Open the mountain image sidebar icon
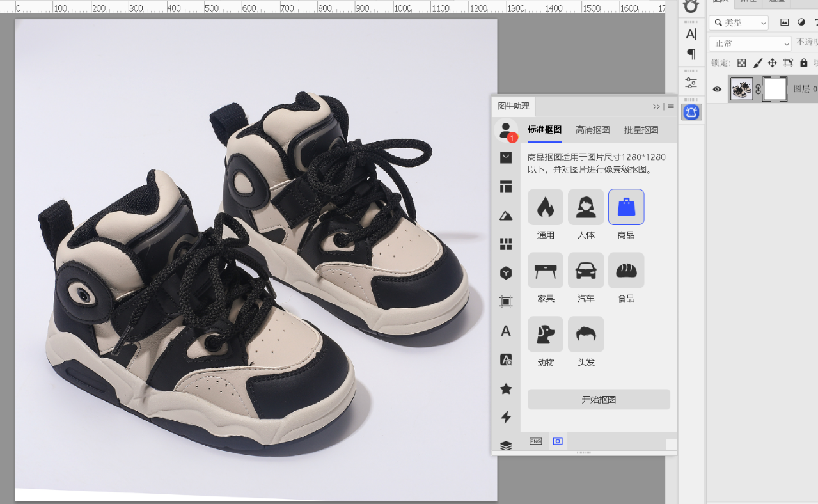 pos(506,216)
